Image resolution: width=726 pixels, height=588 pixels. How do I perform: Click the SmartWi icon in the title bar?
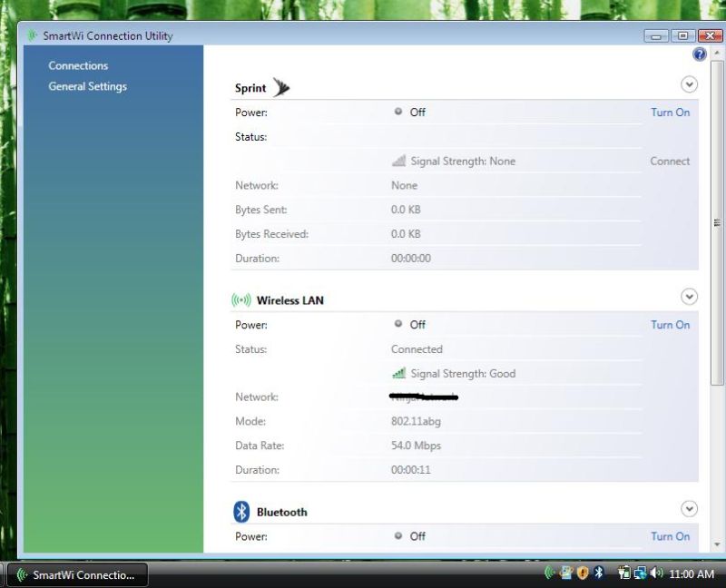point(32,35)
